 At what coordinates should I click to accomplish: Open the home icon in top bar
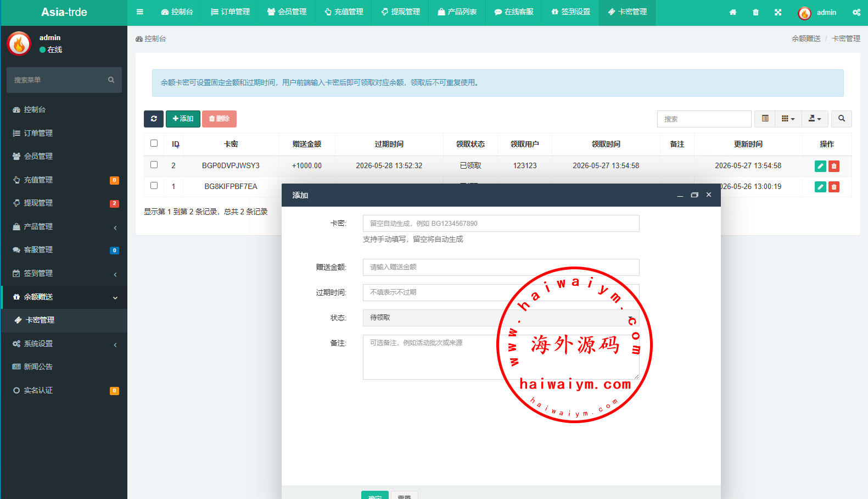click(733, 12)
